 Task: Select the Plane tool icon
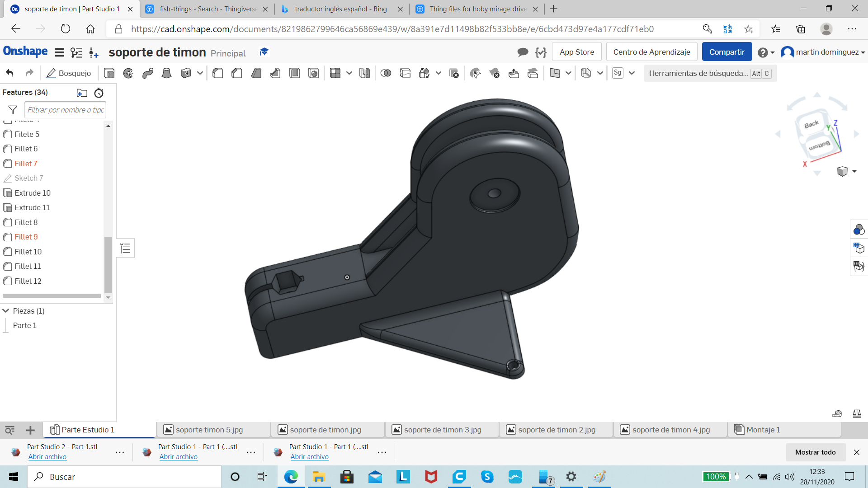tap(555, 73)
